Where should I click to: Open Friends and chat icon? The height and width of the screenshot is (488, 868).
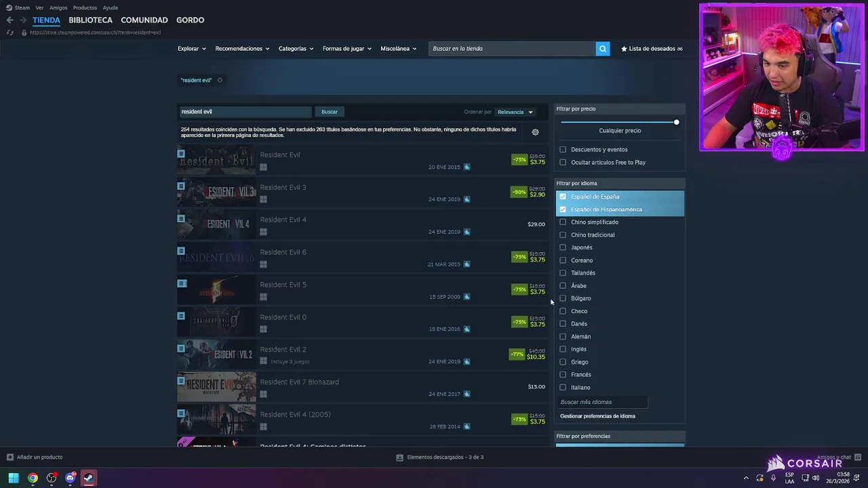pyautogui.click(x=858, y=457)
